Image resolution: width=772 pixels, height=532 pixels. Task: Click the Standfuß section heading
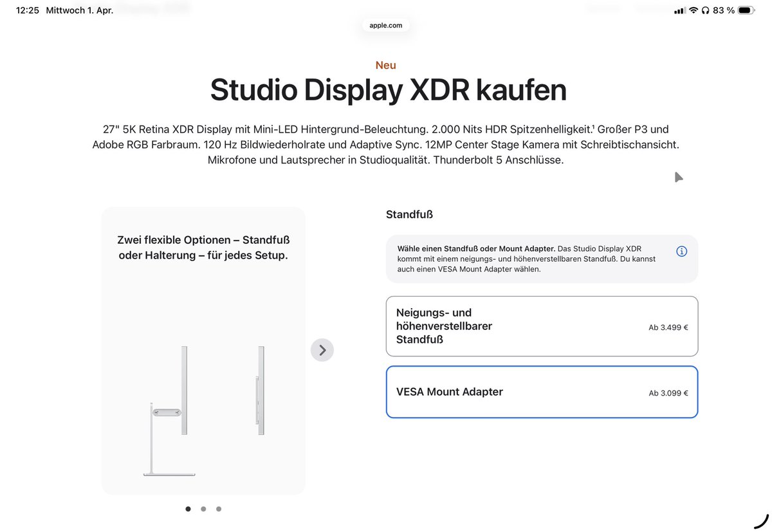[409, 214]
